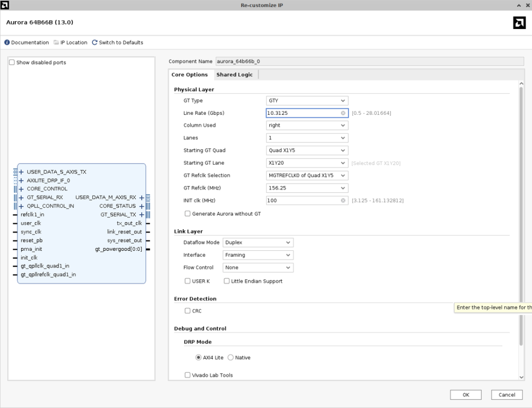Select the Core Options tab

pos(189,75)
